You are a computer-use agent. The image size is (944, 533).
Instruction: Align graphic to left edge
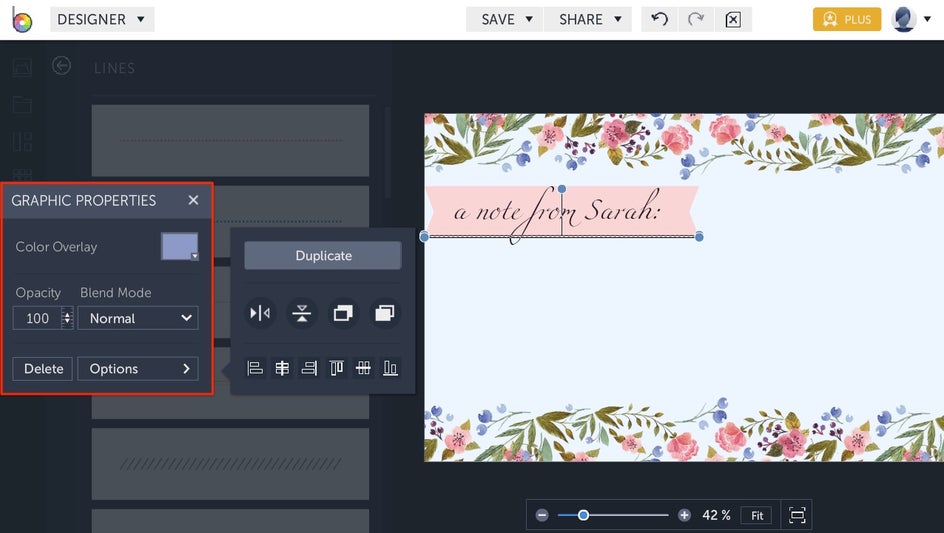(255, 368)
